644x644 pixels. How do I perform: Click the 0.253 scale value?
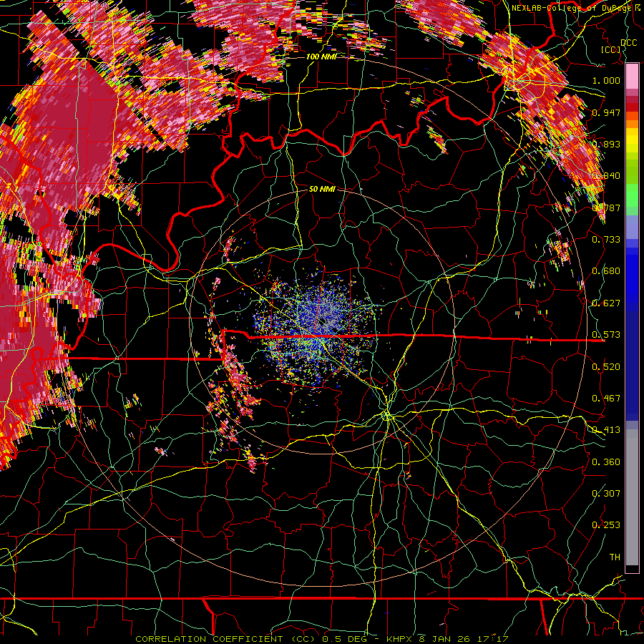[606, 525]
